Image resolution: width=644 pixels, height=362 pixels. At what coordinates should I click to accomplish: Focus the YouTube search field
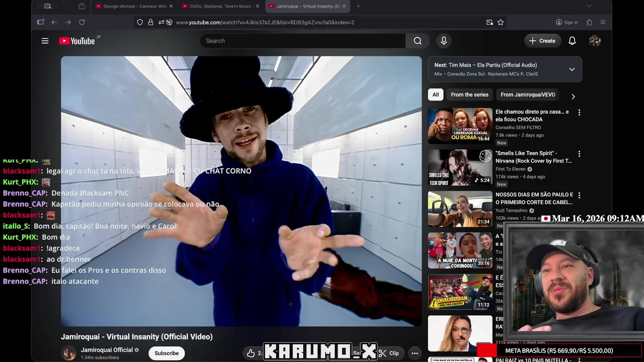(302, 41)
